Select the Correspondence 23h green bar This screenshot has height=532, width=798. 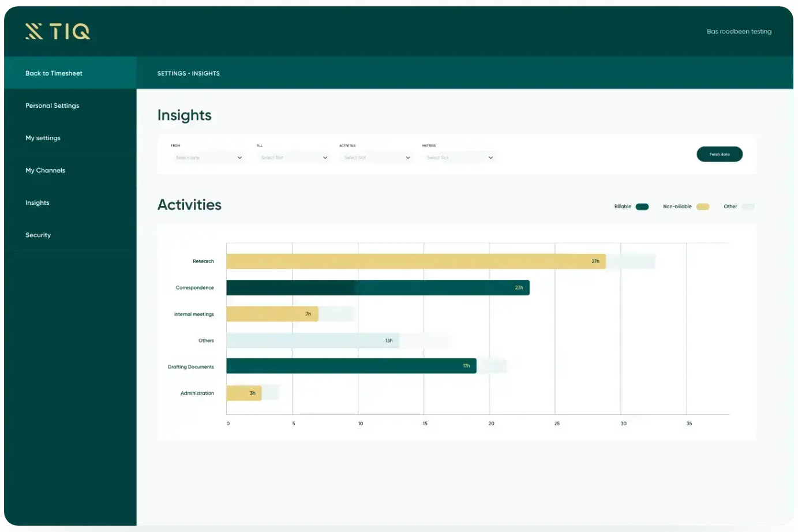[x=377, y=287]
